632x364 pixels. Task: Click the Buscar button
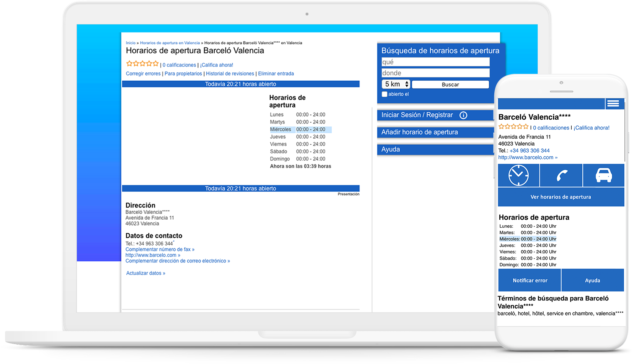click(450, 84)
